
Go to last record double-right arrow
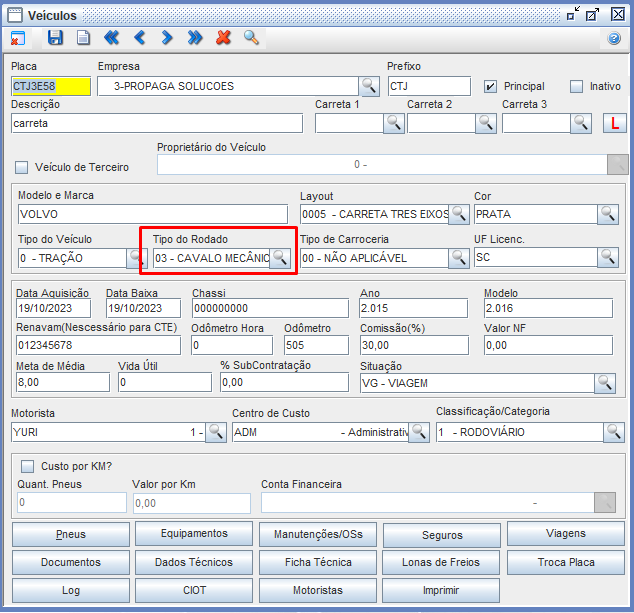click(x=195, y=38)
